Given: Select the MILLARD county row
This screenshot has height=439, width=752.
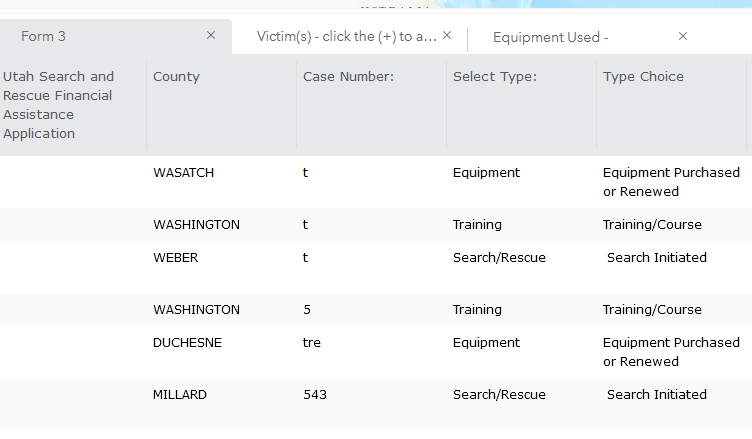Looking at the screenshot, I should (180, 395).
